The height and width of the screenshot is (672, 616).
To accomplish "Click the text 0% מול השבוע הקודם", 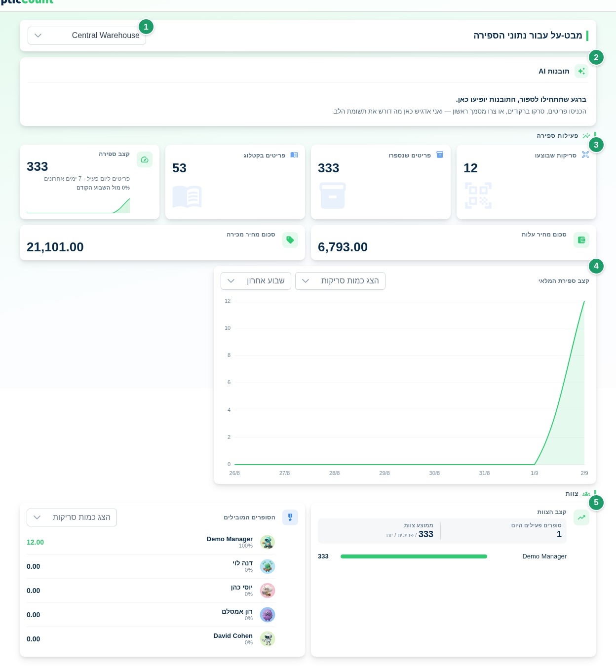I will (x=103, y=188).
